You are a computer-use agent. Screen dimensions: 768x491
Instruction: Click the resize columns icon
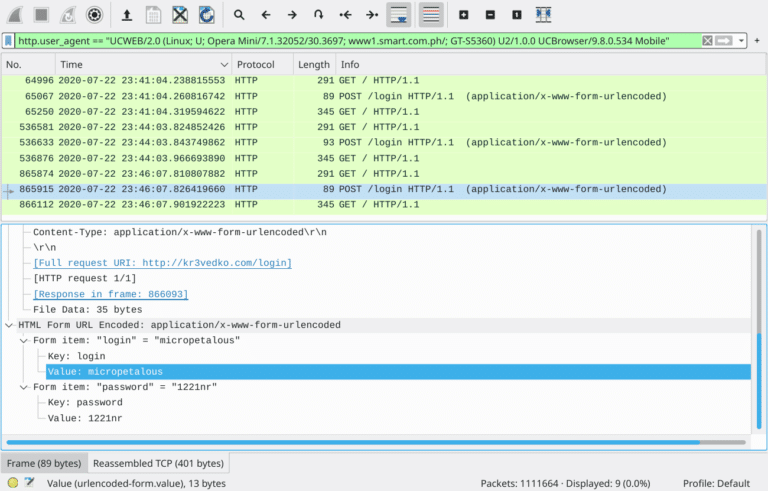543,15
